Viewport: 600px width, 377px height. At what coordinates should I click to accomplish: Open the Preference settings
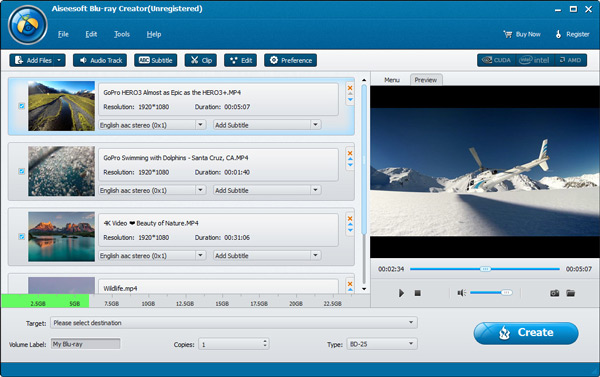tap(290, 60)
